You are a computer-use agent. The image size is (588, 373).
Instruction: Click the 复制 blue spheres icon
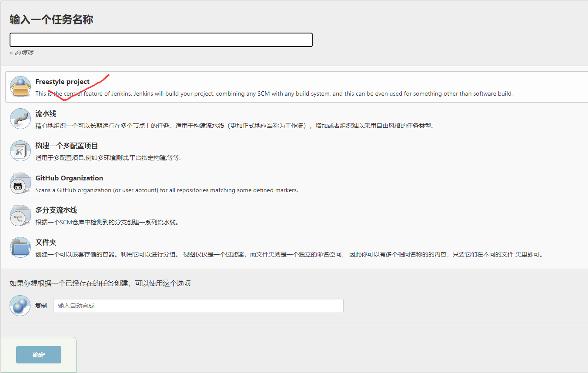(20, 305)
